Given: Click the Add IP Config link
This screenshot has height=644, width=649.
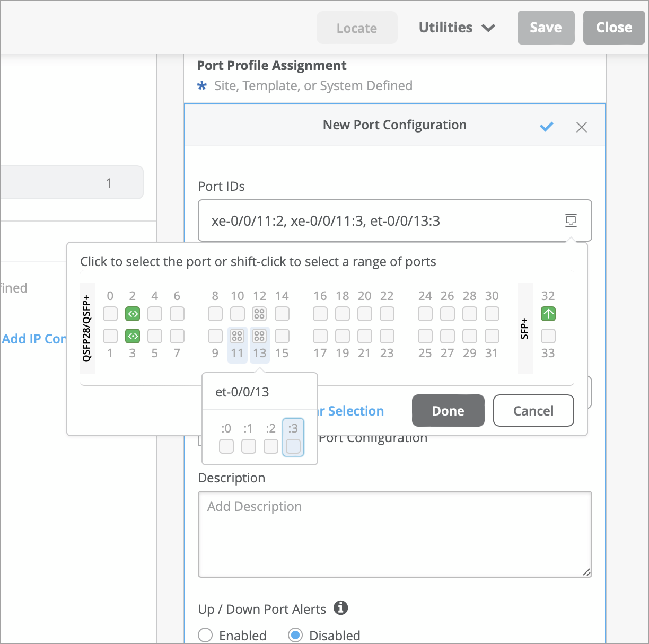Looking at the screenshot, I should pos(34,339).
